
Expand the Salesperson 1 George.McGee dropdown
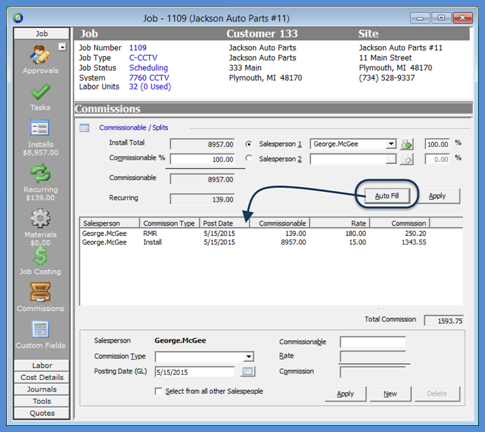(391, 144)
